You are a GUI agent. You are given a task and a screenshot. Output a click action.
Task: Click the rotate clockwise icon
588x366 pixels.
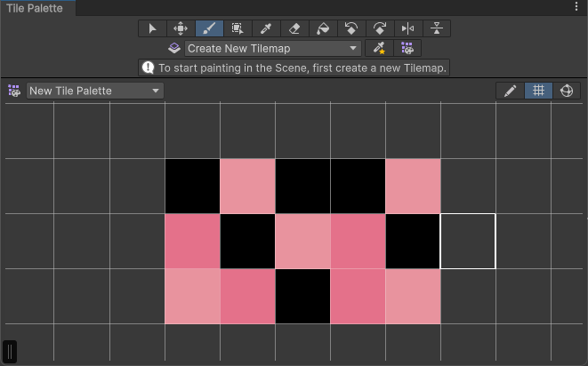(x=379, y=28)
